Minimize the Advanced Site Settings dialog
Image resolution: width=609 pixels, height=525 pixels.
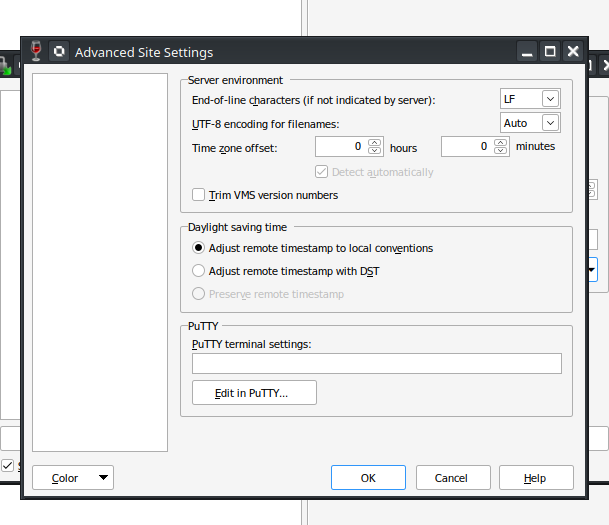(527, 51)
